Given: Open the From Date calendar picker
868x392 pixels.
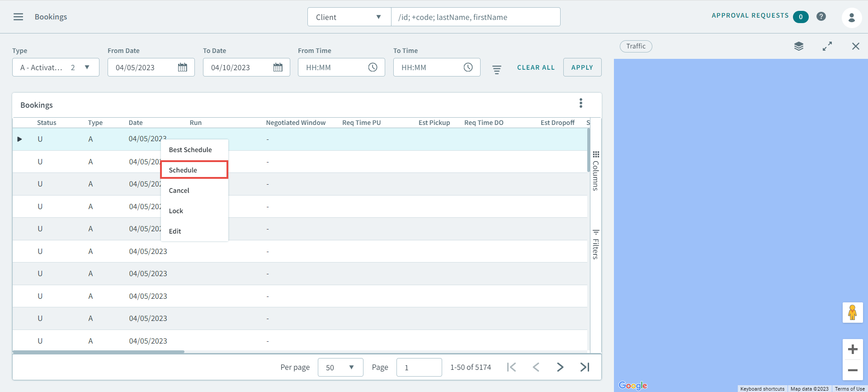Looking at the screenshot, I should pos(183,67).
